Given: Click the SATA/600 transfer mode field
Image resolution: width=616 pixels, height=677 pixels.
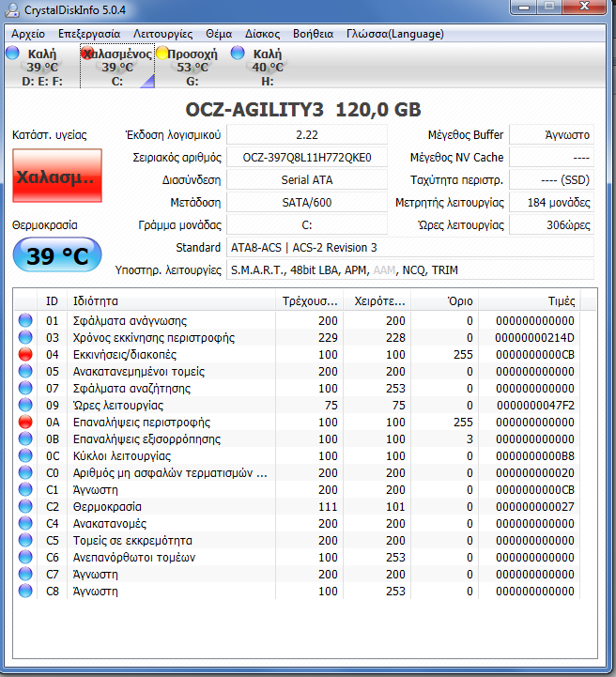Looking at the screenshot, I should tap(307, 202).
